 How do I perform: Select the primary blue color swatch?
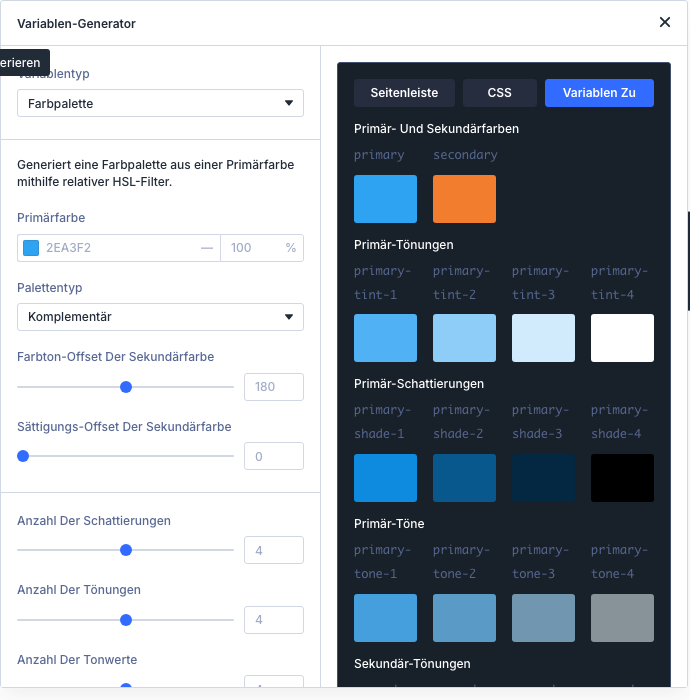point(385,199)
